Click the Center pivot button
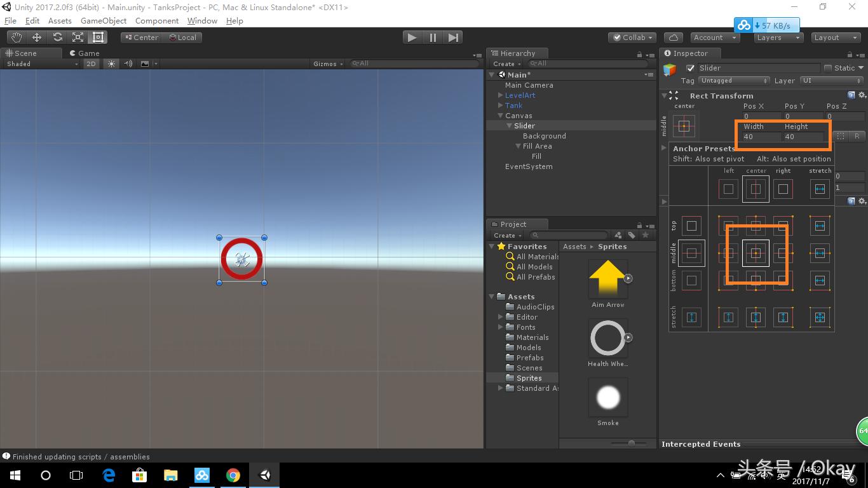Image resolution: width=868 pixels, height=488 pixels. pos(141,37)
